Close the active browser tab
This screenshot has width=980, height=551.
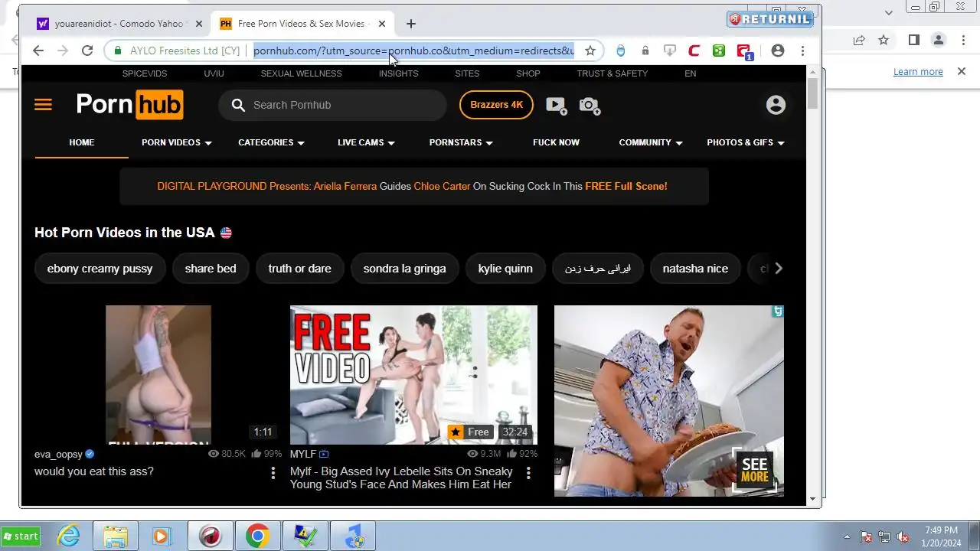381,24
